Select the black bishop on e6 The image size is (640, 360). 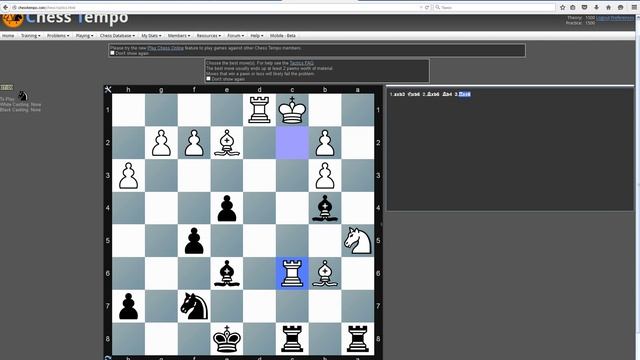[x=227, y=273]
